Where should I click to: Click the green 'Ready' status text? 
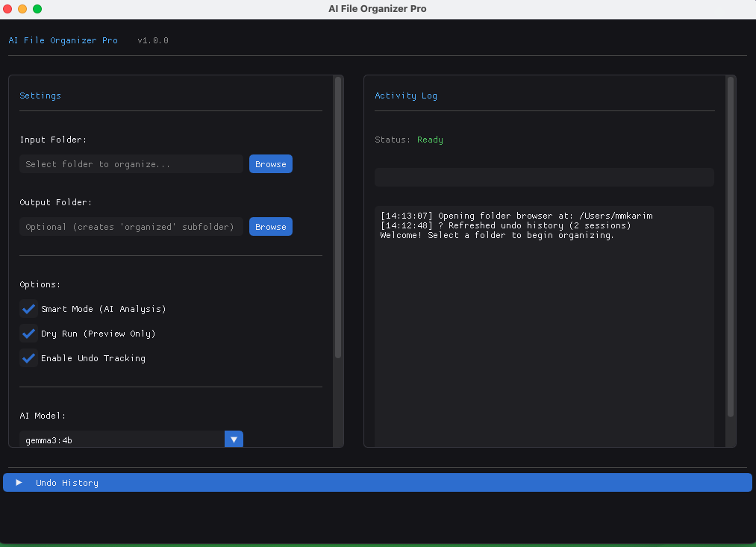430,140
